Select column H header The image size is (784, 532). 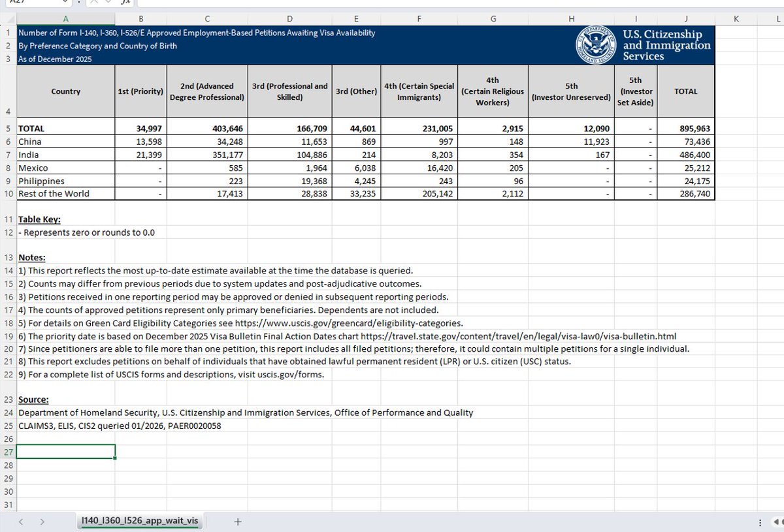pyautogui.click(x=572, y=18)
